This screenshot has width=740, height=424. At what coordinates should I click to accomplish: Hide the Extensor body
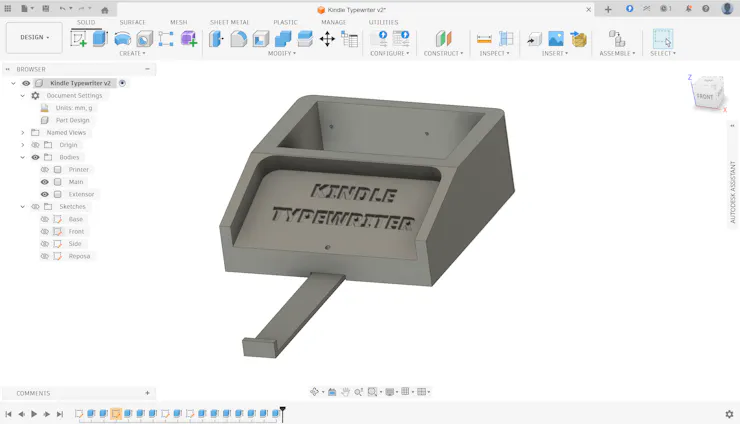(x=44, y=194)
